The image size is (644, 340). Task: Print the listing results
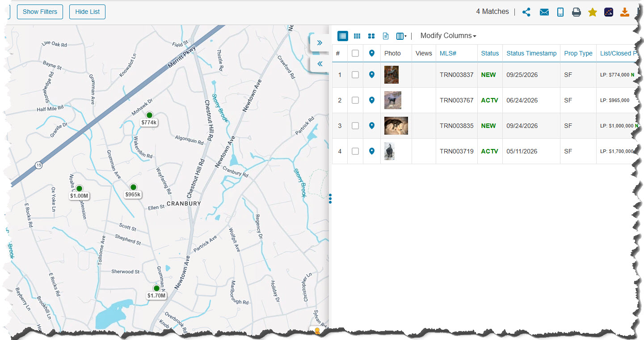click(x=577, y=12)
